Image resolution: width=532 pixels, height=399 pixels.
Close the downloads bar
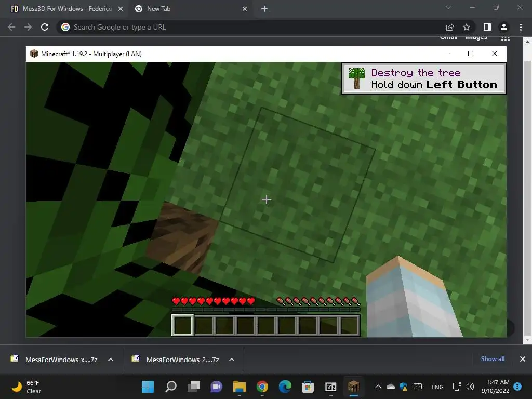click(x=523, y=359)
